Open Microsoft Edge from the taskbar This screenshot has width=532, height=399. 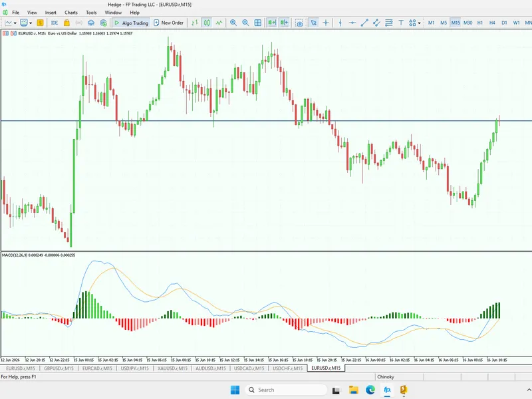(x=370, y=390)
